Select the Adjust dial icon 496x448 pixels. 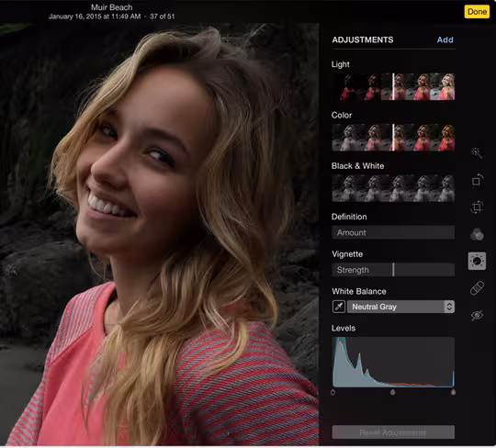pyautogui.click(x=477, y=261)
